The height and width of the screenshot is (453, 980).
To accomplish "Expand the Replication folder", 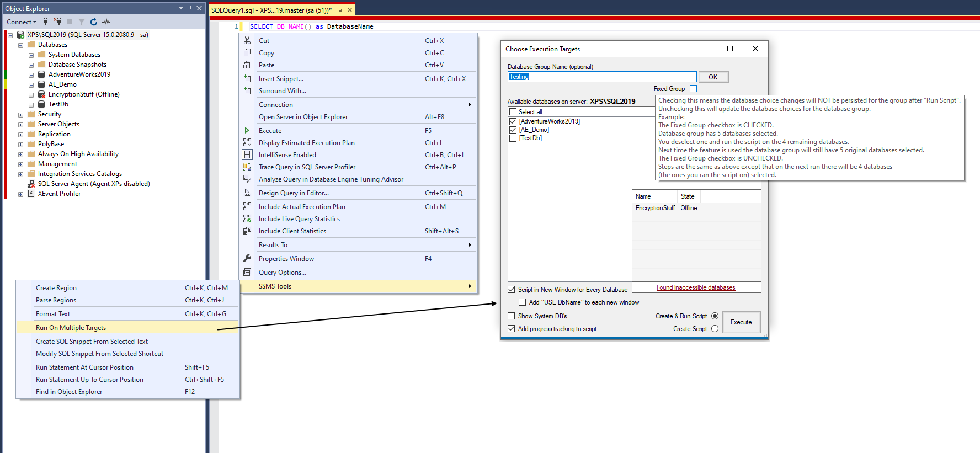I will (20, 135).
